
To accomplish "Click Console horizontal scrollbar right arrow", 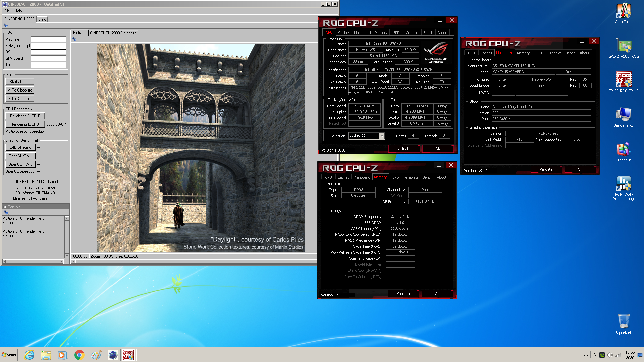I will click(x=61, y=261).
